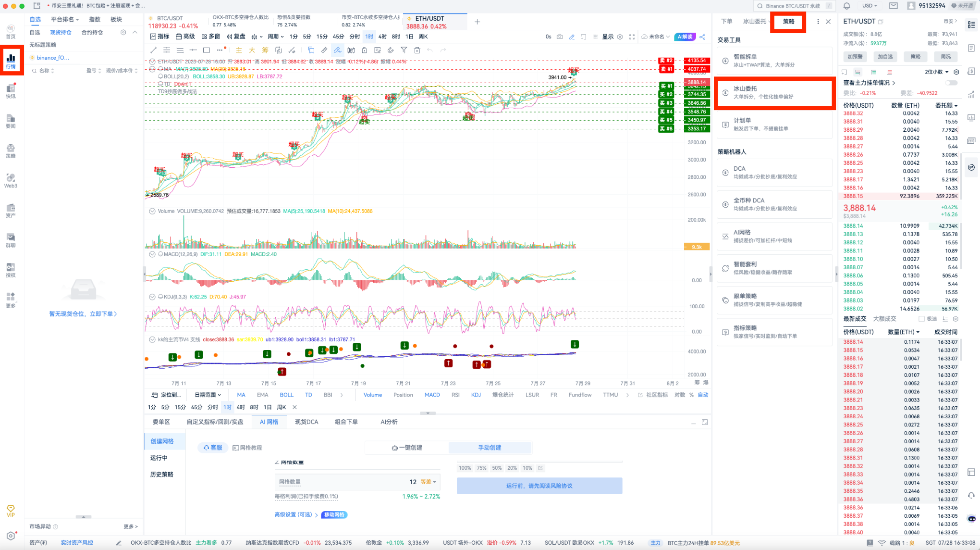
Task: Toggle the 查看主力挂单情况 switch
Action: 951,83
